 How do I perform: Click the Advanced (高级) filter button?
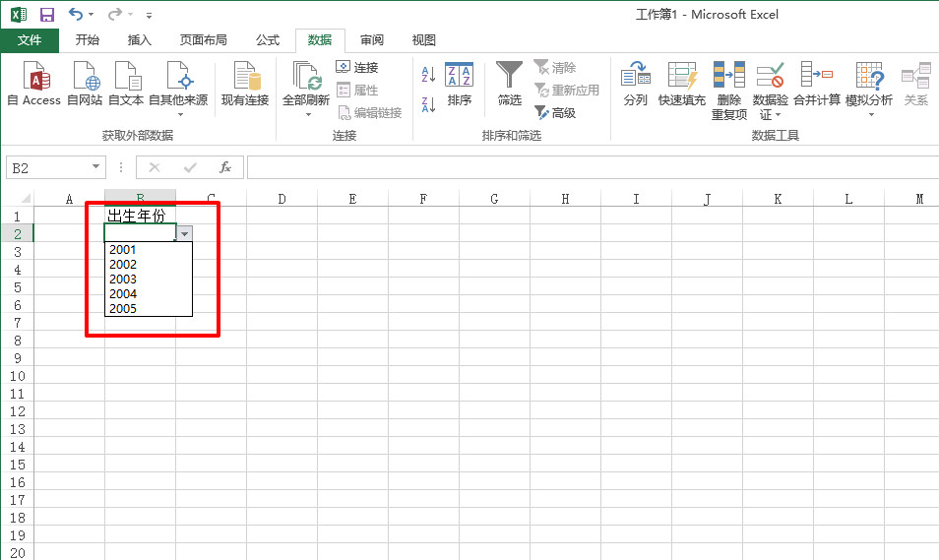pos(555,113)
